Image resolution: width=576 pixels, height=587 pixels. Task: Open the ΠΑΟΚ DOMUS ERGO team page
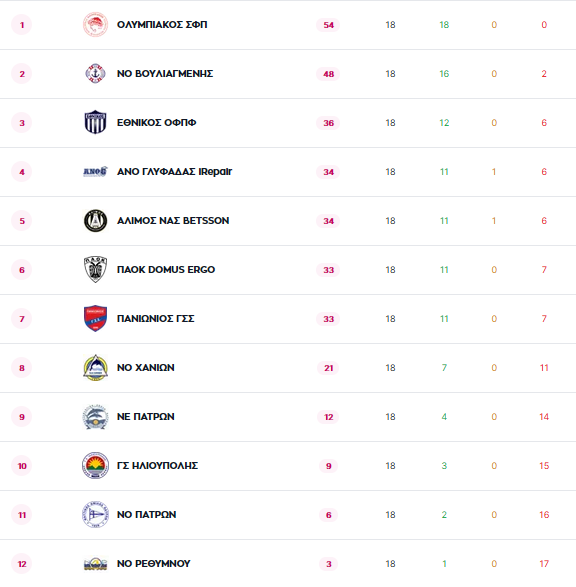point(166,270)
